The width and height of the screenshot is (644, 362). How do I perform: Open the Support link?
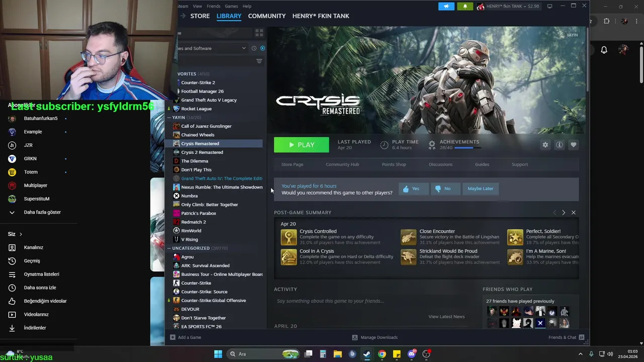pyautogui.click(x=520, y=164)
